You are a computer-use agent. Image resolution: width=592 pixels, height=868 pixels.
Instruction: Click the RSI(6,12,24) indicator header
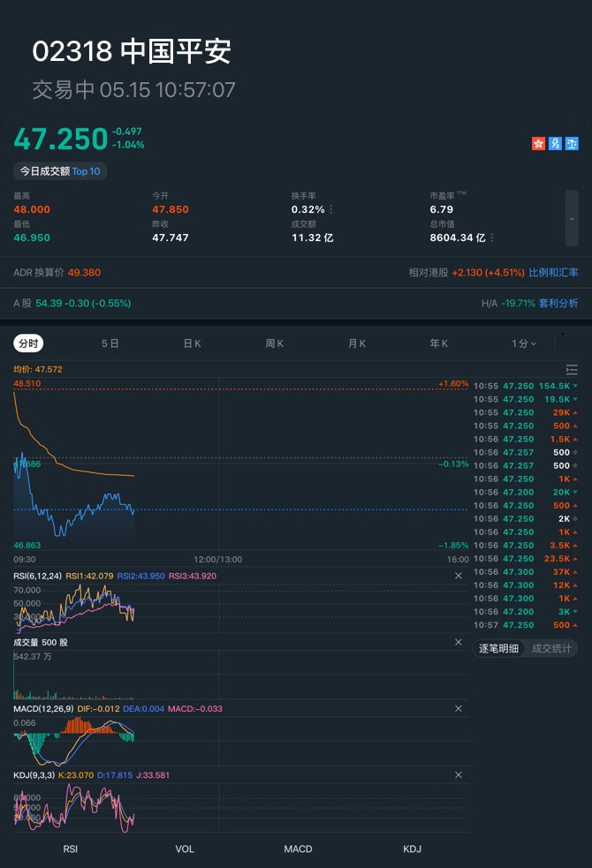[x=37, y=576]
